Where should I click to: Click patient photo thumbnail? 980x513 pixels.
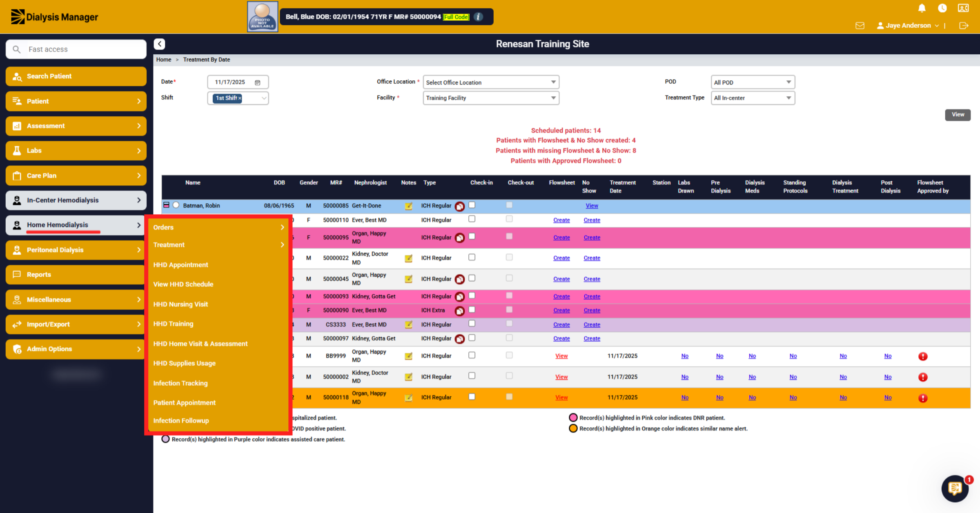click(x=263, y=17)
